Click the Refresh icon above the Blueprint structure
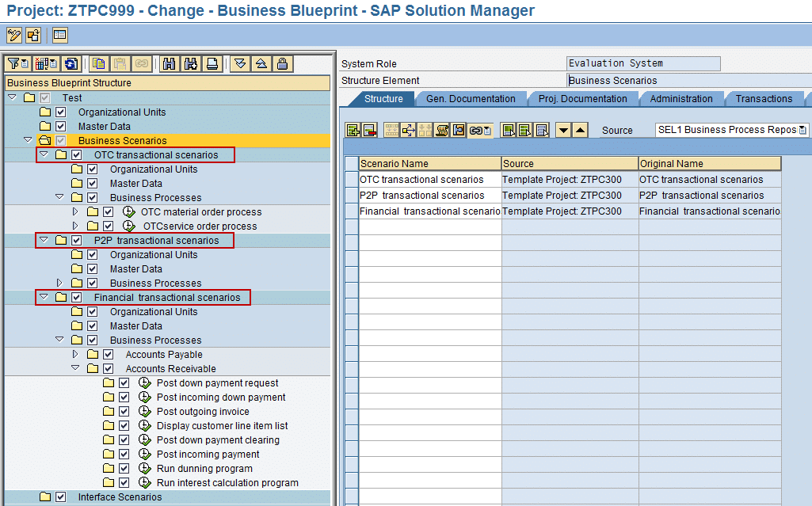The image size is (812, 506). (x=71, y=63)
